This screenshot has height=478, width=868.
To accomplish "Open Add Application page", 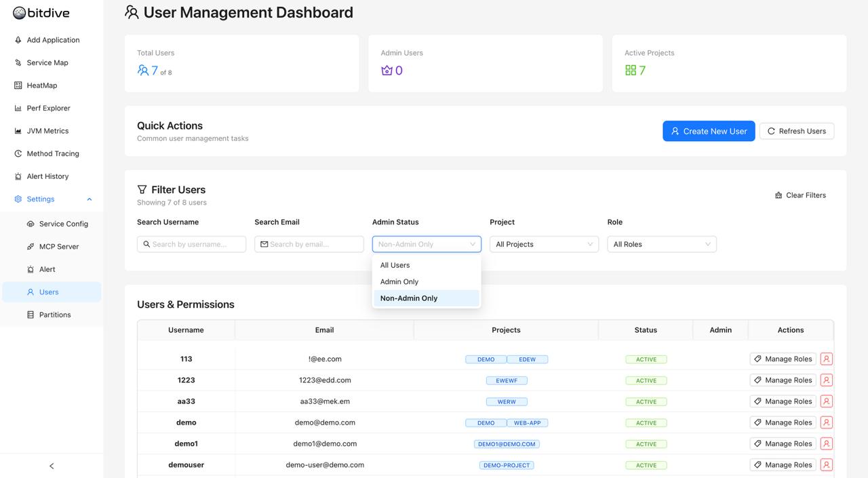I will click(52, 40).
